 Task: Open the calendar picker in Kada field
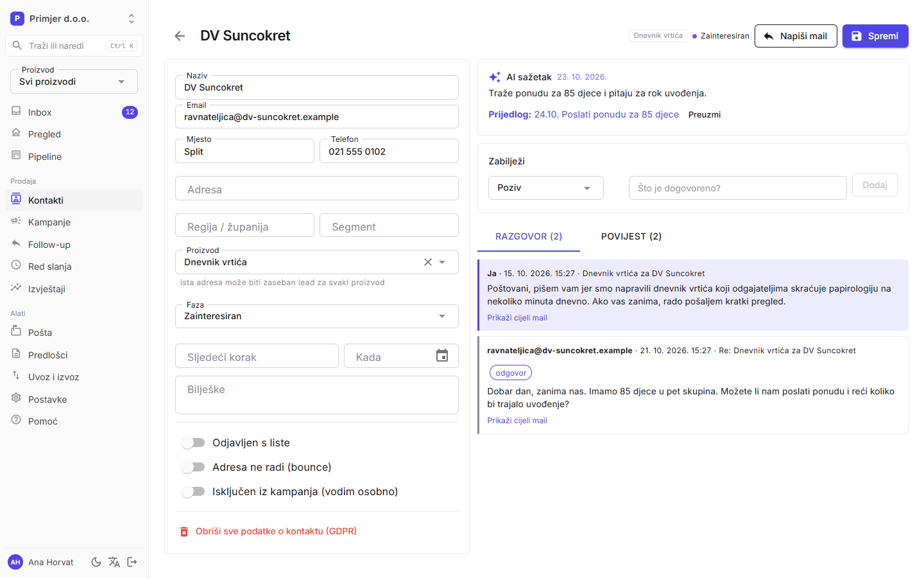coord(442,356)
